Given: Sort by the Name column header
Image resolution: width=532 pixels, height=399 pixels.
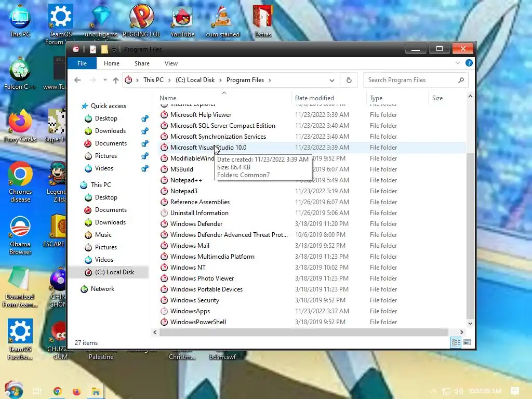Looking at the screenshot, I should pos(224,98).
